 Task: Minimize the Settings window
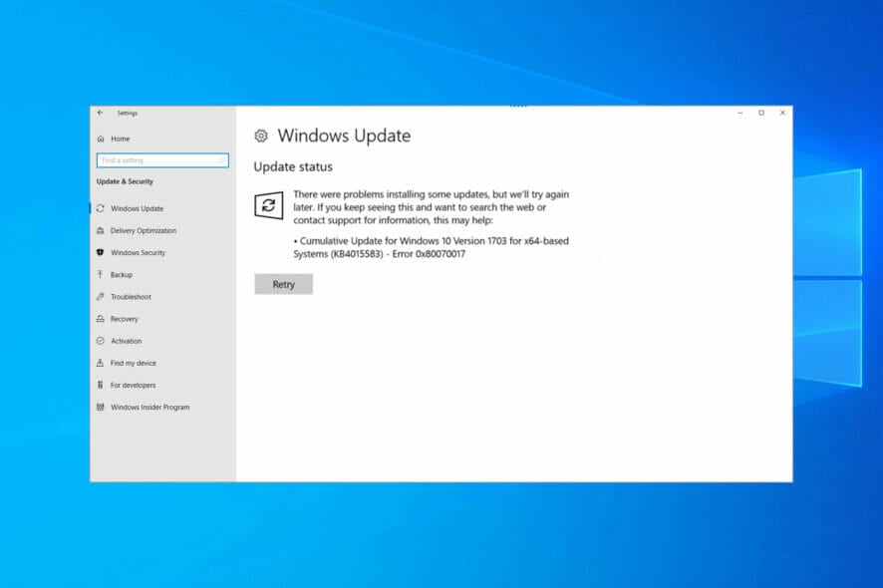click(739, 114)
